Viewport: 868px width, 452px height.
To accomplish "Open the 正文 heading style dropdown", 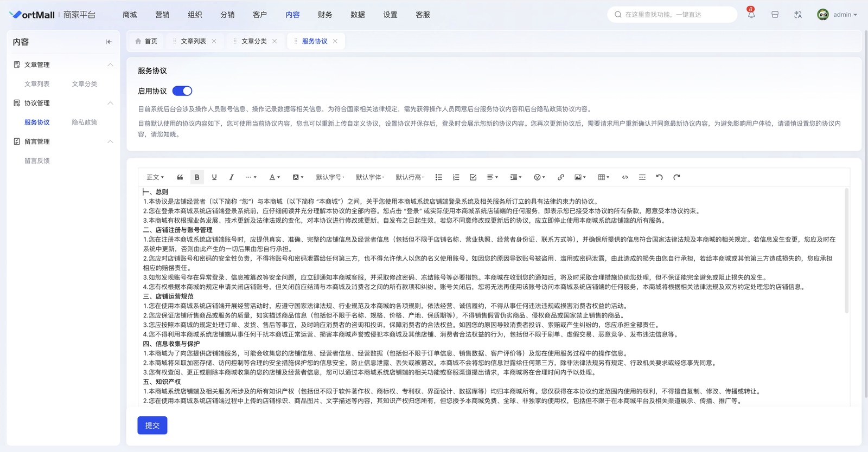I will tap(155, 177).
